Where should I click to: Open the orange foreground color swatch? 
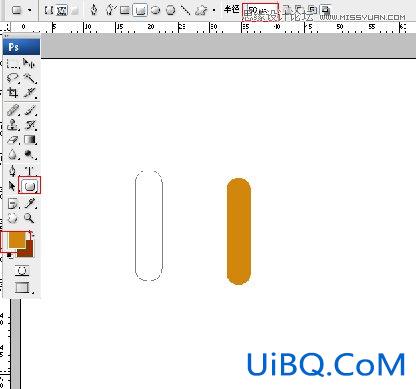16,240
